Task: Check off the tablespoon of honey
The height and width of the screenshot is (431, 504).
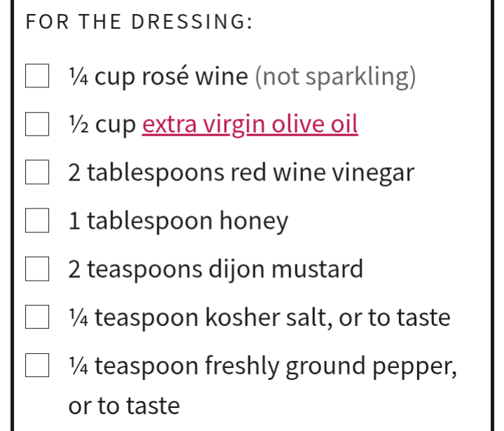Action: 37,220
